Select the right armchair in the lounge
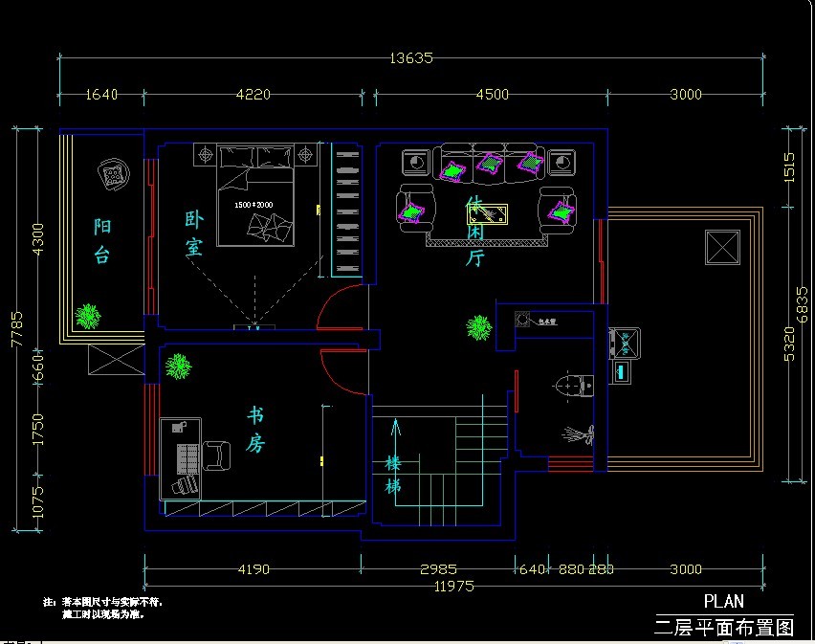 pos(559,209)
